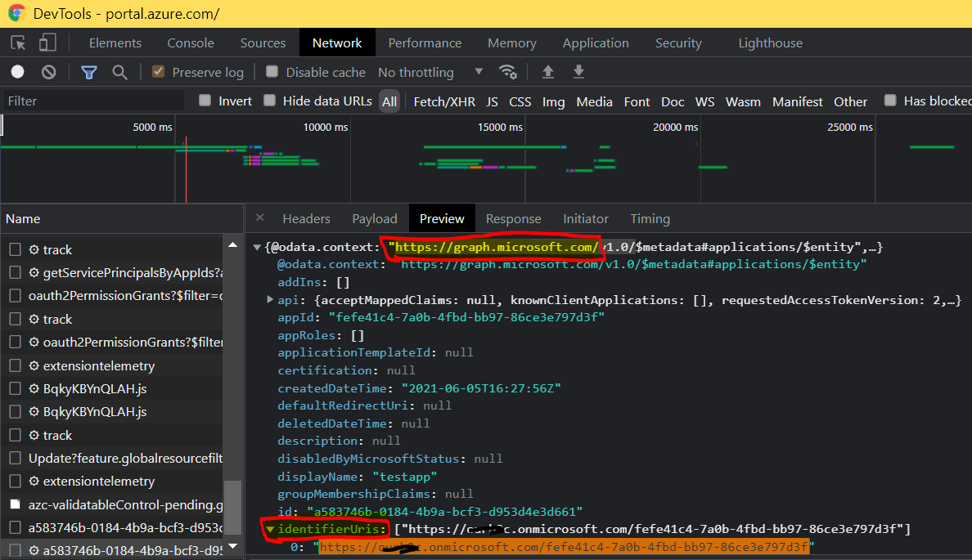Click the appId value fefe41c4-7a0b-4fbd
The width and height of the screenshot is (972, 560).
[466, 317]
